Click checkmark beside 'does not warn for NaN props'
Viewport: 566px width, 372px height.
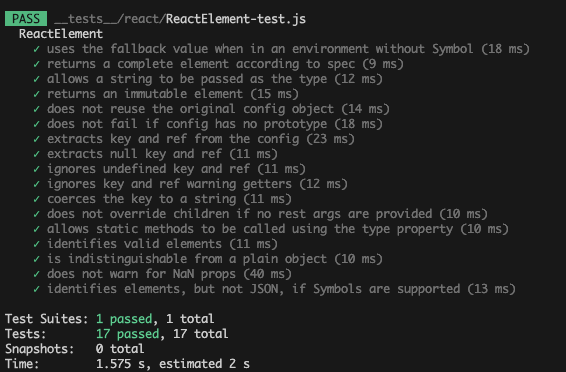tap(36, 274)
